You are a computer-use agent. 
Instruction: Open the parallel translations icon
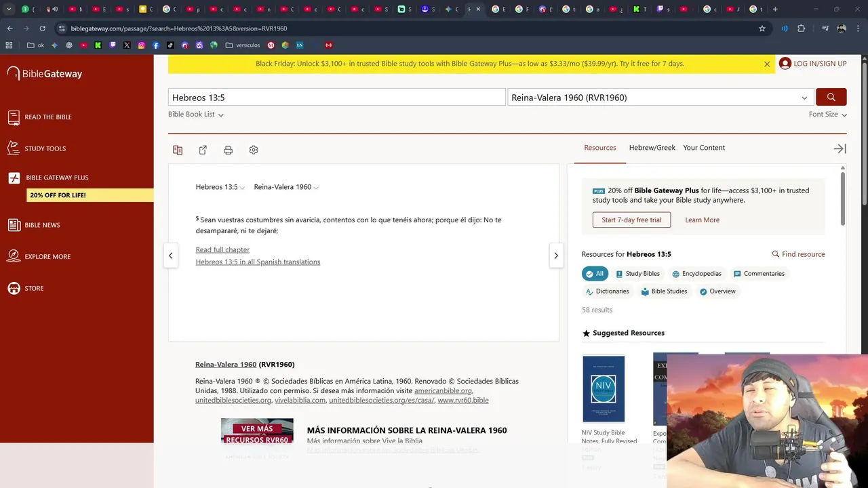pos(178,150)
